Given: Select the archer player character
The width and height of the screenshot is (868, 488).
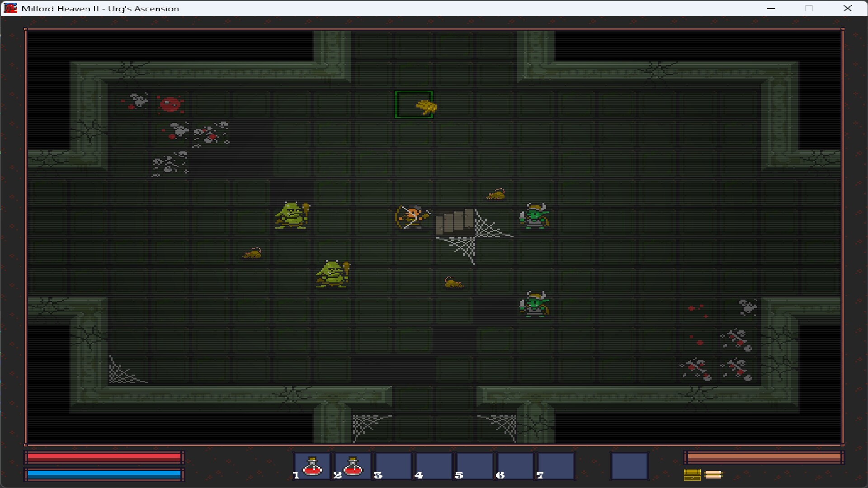Looking at the screenshot, I should coord(412,217).
